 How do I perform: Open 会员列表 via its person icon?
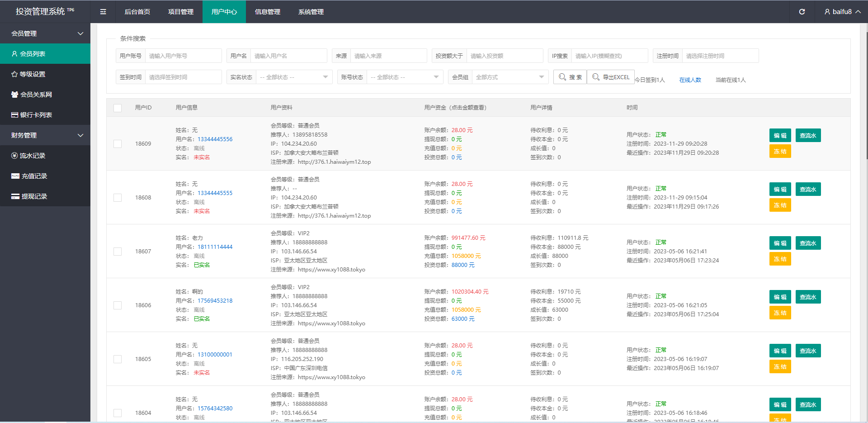pyautogui.click(x=14, y=54)
